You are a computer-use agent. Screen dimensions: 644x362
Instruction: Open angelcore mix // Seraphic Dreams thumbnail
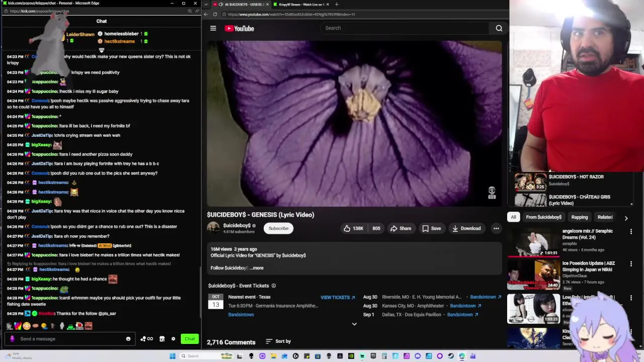533,242
